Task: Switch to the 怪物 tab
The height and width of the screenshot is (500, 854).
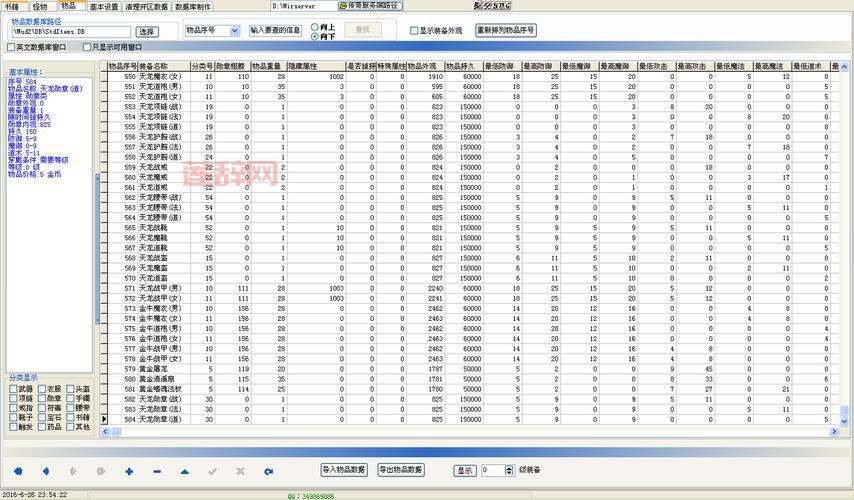Action: [x=39, y=6]
